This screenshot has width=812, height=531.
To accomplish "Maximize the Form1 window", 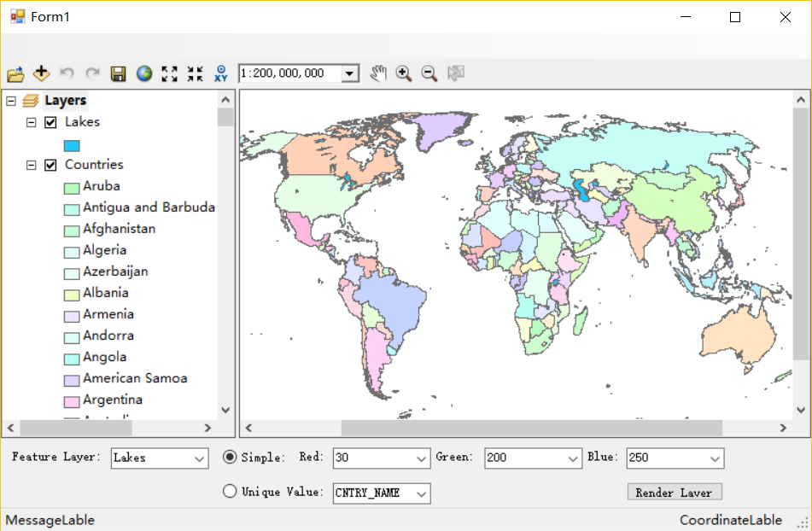I will pos(735,17).
